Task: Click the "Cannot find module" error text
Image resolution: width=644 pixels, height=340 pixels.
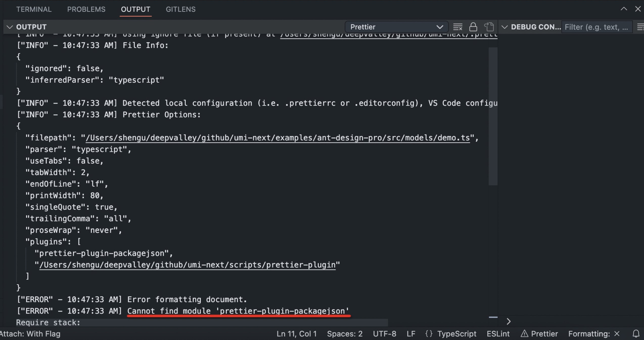Action: [x=238, y=311]
